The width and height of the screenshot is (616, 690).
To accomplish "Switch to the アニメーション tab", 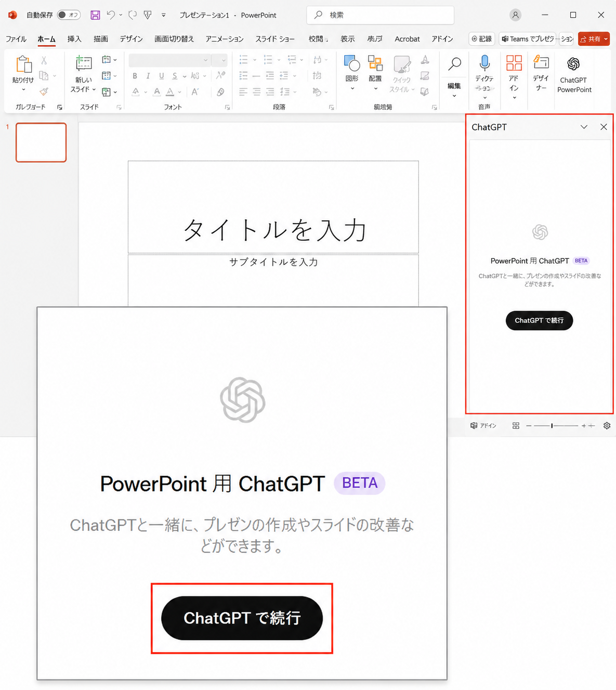I will [225, 39].
